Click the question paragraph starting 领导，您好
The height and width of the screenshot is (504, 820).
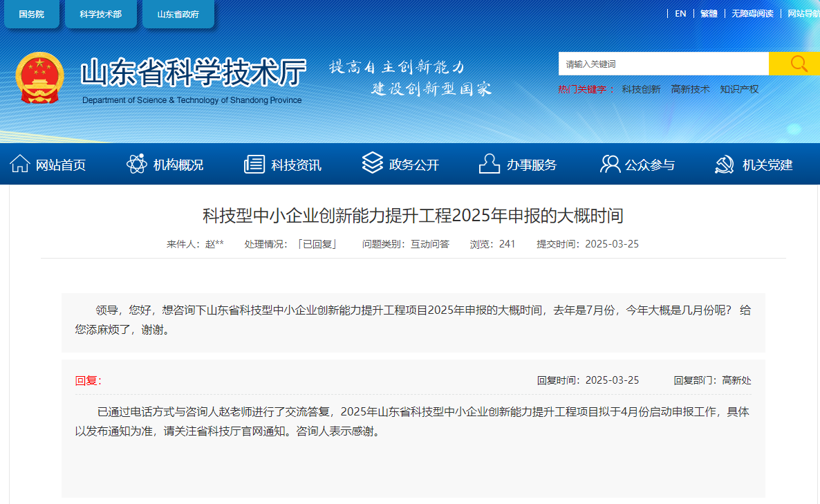413,320
